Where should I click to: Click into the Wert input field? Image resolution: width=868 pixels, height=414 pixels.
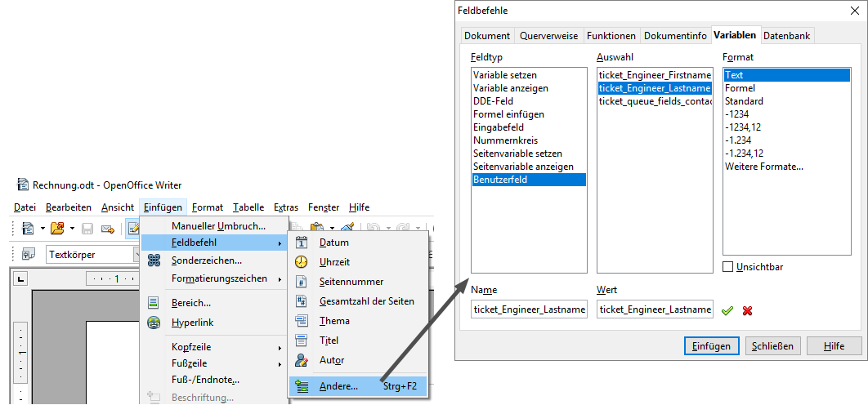point(654,309)
